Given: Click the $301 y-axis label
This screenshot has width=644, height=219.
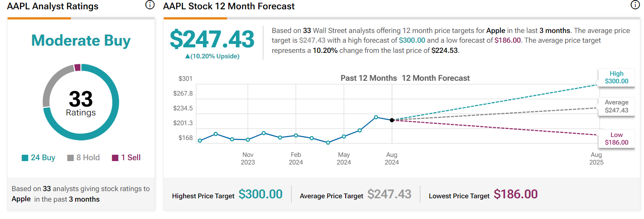Looking at the screenshot, I should coord(185,79).
